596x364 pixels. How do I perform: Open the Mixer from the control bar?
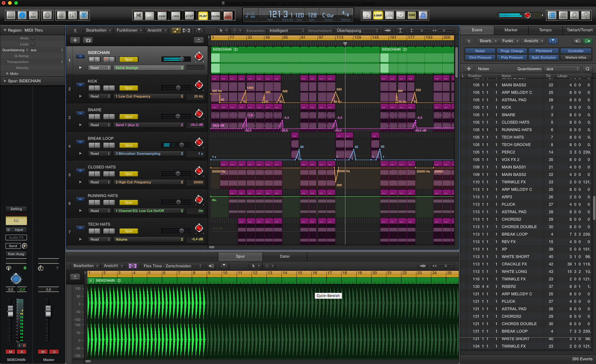pyautogui.click(x=72, y=15)
